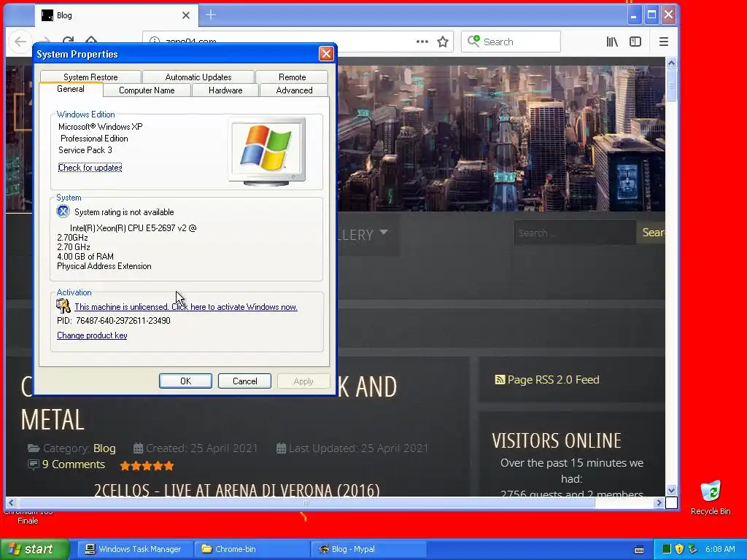The width and height of the screenshot is (747, 560).
Task: Click the browser Search field
Action: click(511, 42)
